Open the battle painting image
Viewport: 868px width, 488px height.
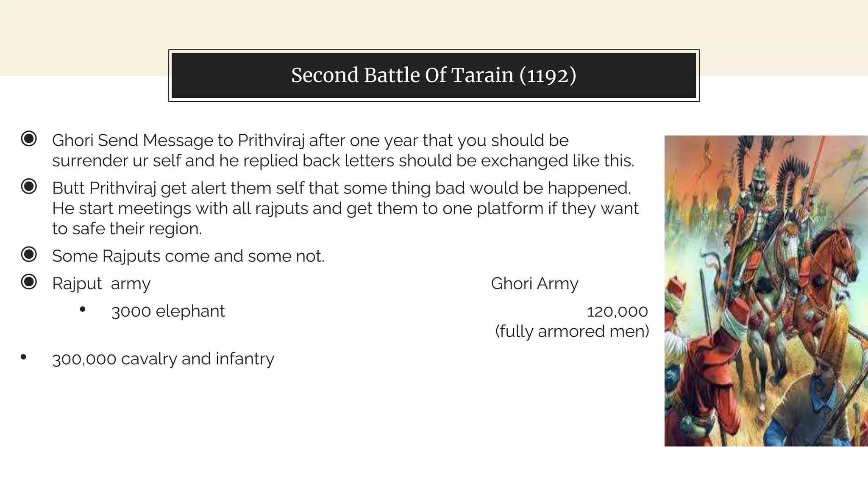pyautogui.click(x=766, y=291)
